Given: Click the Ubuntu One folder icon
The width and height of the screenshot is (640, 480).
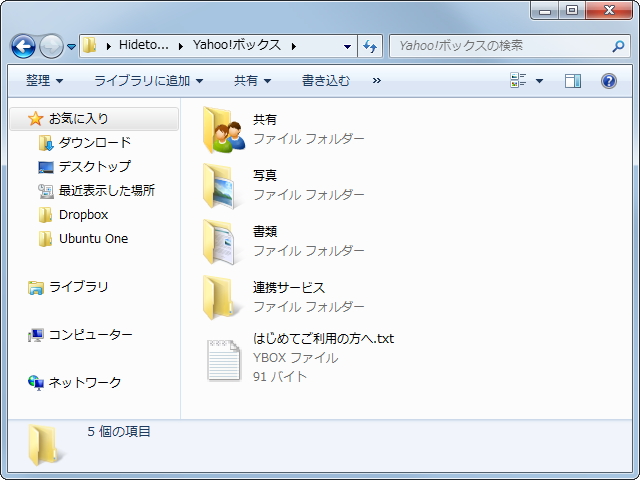Looking at the screenshot, I should click(x=45, y=239).
